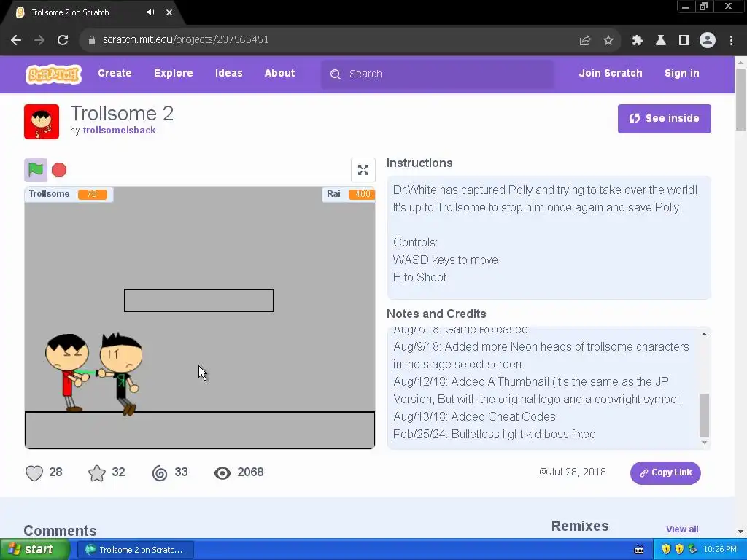Click 'E to Shoot' instruction line

(x=419, y=278)
